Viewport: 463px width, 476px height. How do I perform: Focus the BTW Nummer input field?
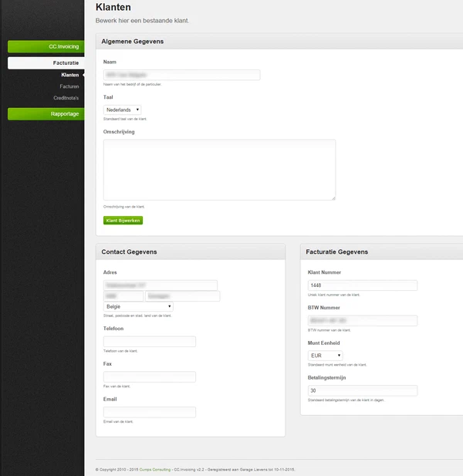363,321
